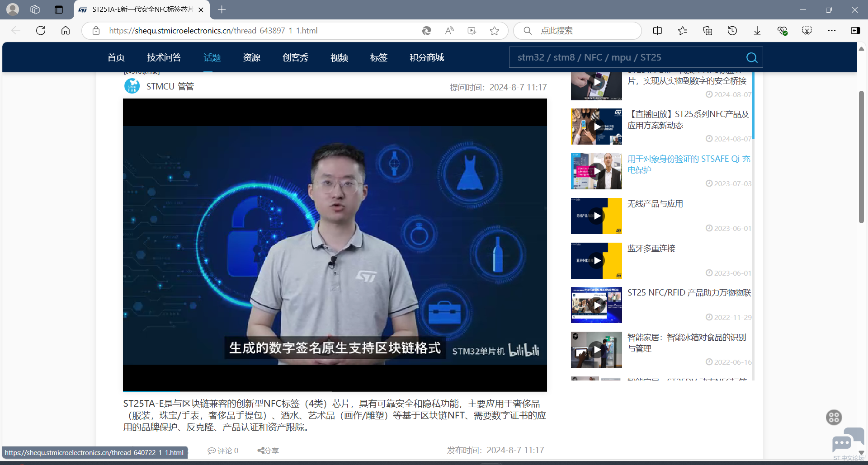The width and height of the screenshot is (868, 465).
Task: Open the STMCU-管管 author avatar
Action: (132, 86)
